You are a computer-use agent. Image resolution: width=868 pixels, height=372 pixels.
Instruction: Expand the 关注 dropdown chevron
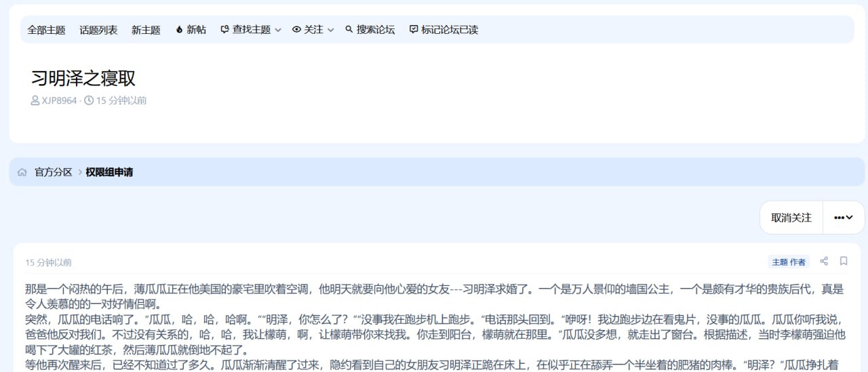(x=331, y=30)
